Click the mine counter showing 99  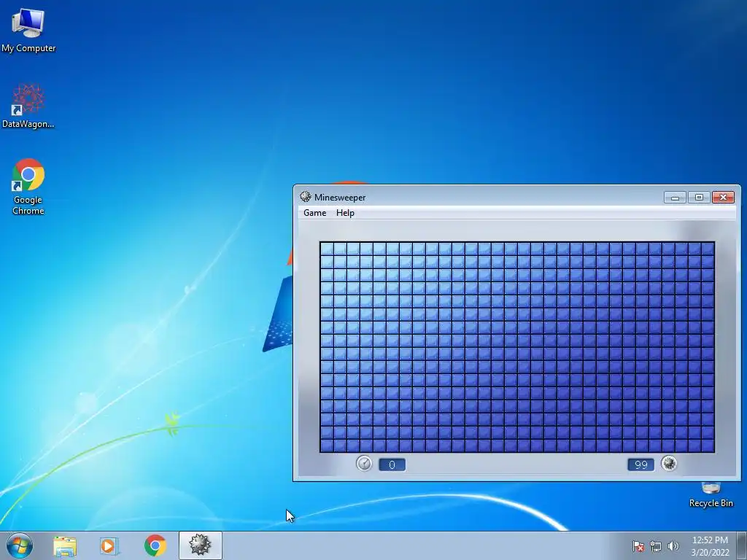(x=640, y=464)
